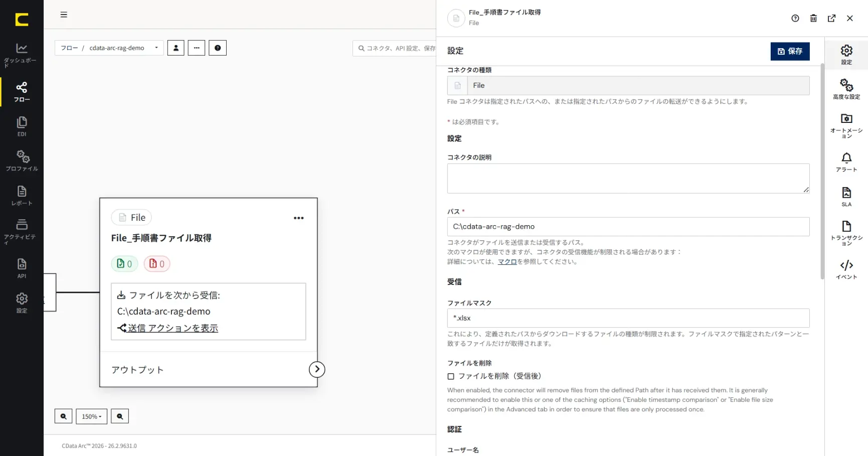Click the 認証 section heading
This screenshot has height=456, width=868.
454,429
